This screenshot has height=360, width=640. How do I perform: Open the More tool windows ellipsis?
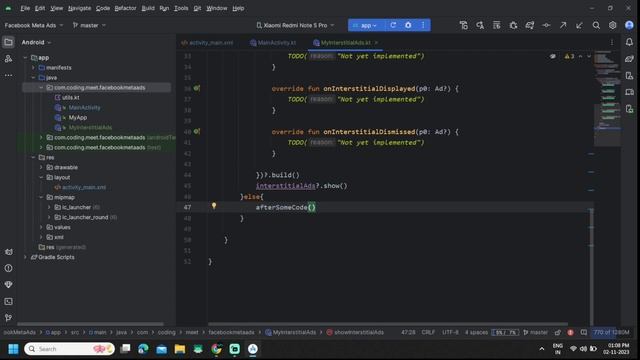(8, 75)
